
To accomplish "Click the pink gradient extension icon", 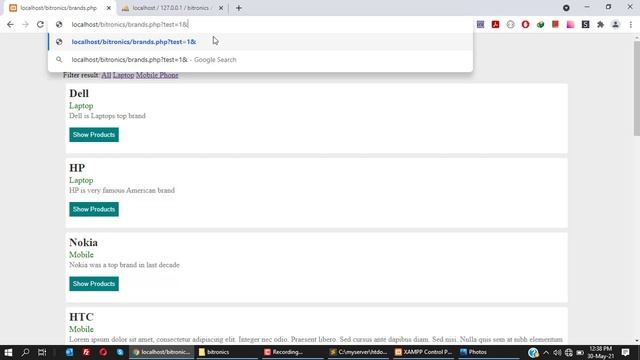I will (x=570, y=24).
